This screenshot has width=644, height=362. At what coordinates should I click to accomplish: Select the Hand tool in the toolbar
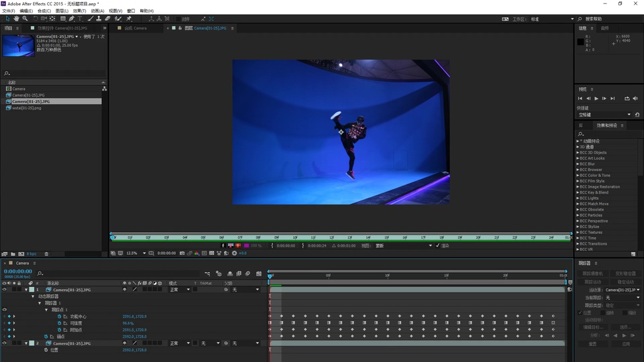coord(17,19)
